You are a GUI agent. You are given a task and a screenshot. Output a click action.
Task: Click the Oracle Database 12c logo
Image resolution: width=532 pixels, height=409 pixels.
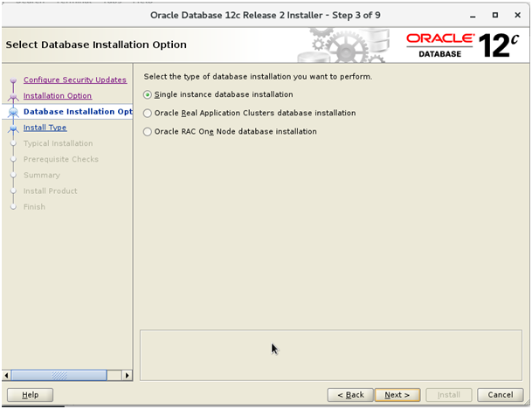coord(464,45)
